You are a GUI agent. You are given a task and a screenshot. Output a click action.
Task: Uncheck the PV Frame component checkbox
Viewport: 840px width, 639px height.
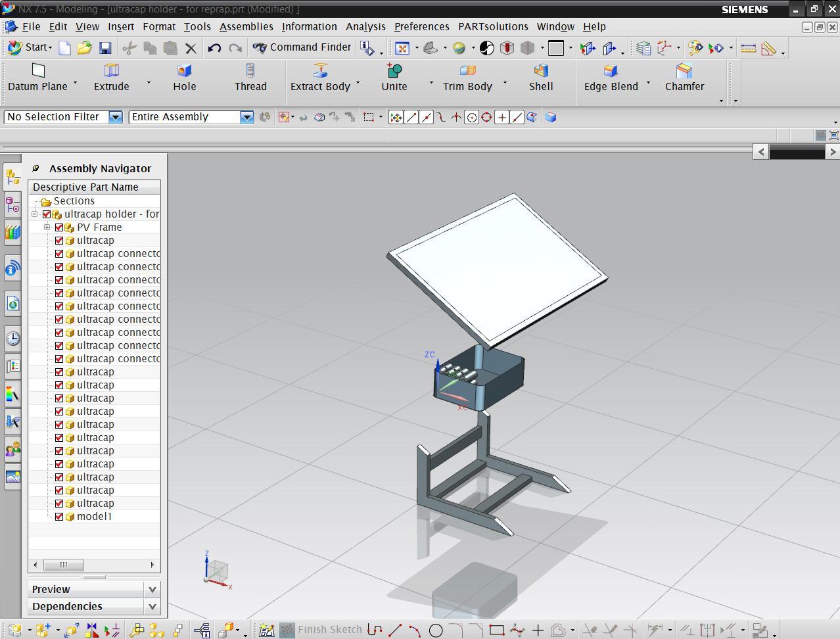coord(59,227)
